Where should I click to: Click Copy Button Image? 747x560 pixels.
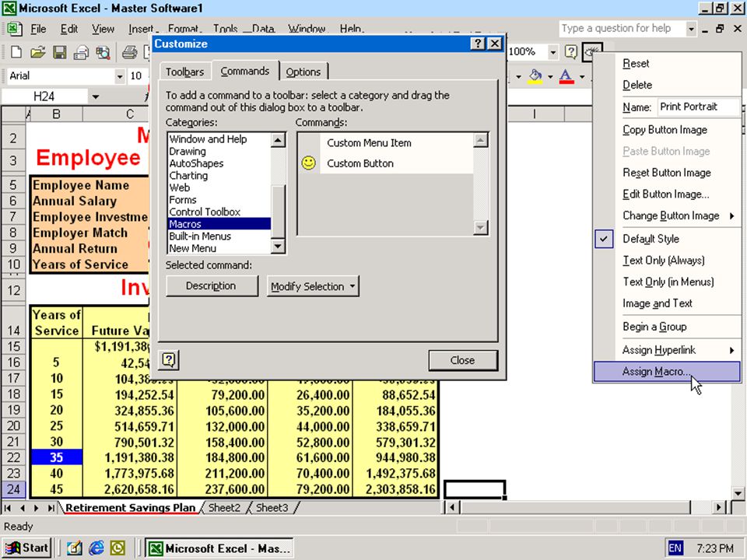(667, 130)
